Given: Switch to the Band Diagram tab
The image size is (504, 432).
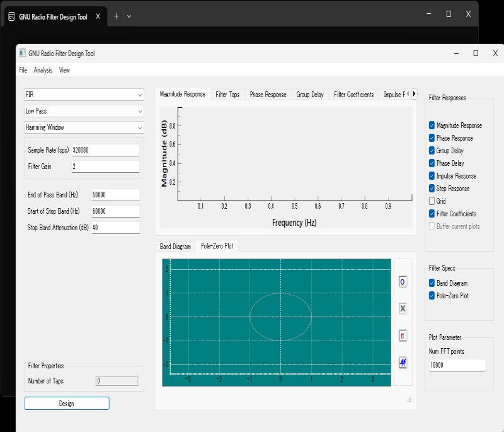Looking at the screenshot, I should coord(175,247).
